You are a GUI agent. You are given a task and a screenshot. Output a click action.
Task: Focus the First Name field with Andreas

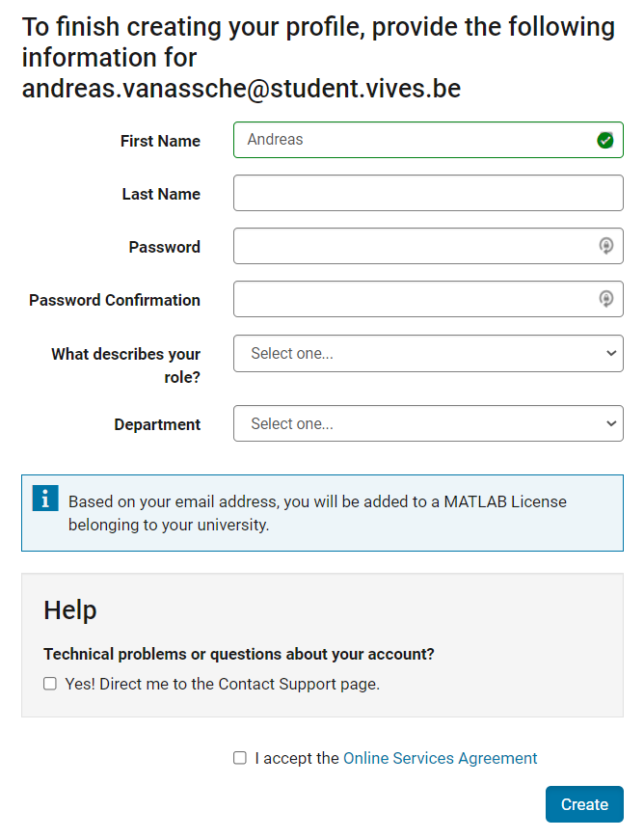[428, 140]
